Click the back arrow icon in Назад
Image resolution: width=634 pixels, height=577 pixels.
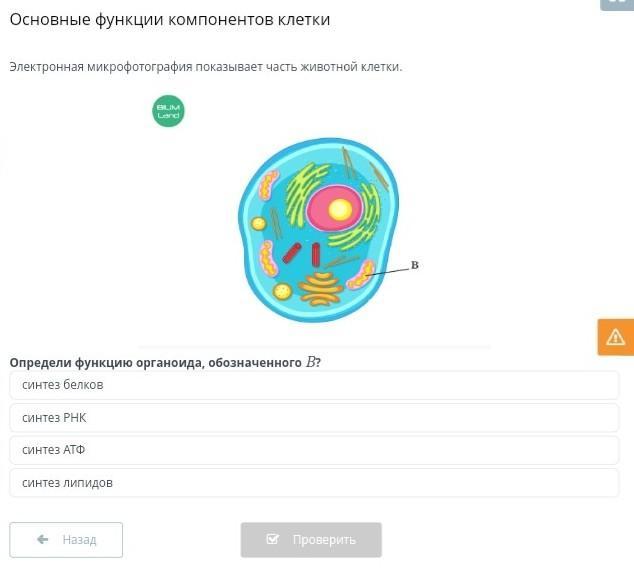tap(42, 539)
